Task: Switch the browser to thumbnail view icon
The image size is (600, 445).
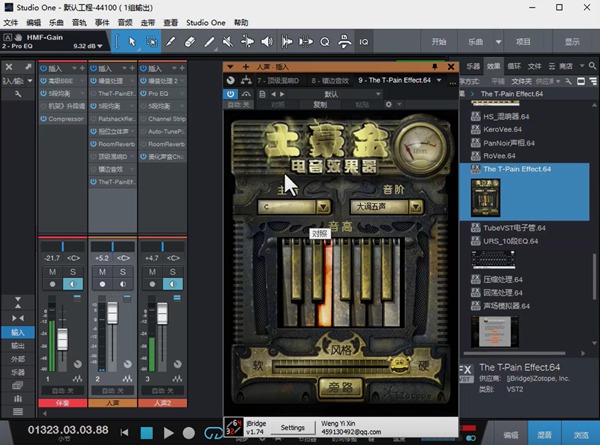Action: [x=581, y=81]
